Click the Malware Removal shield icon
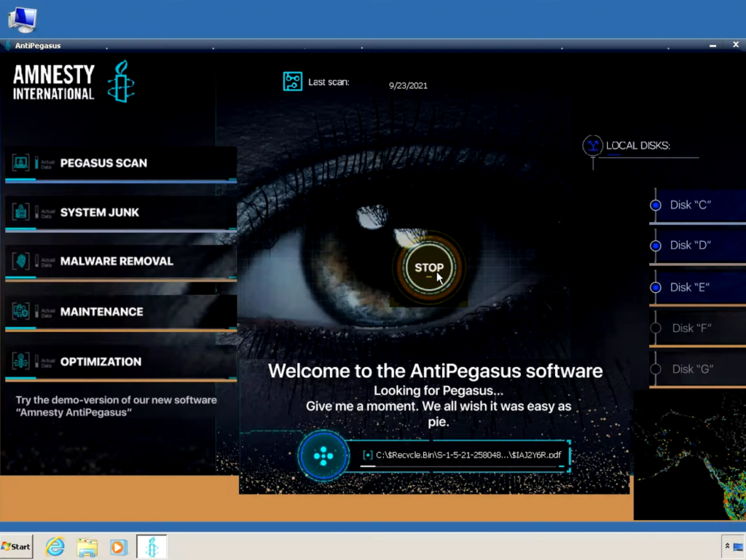The image size is (746, 560). click(x=21, y=261)
